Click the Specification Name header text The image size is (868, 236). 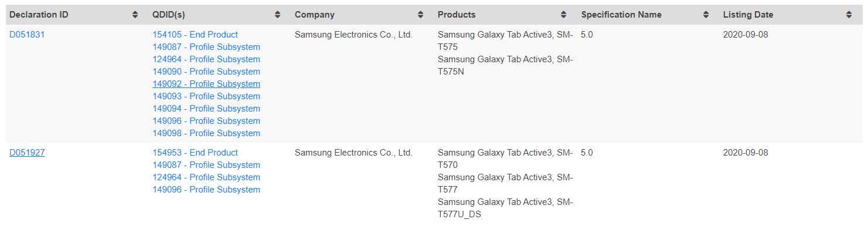pyautogui.click(x=621, y=15)
